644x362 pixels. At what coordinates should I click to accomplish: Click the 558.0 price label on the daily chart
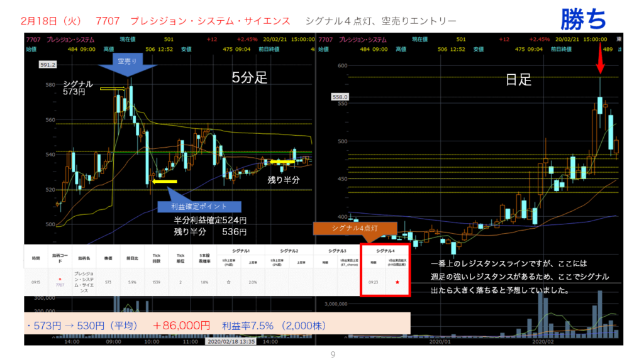coord(340,97)
